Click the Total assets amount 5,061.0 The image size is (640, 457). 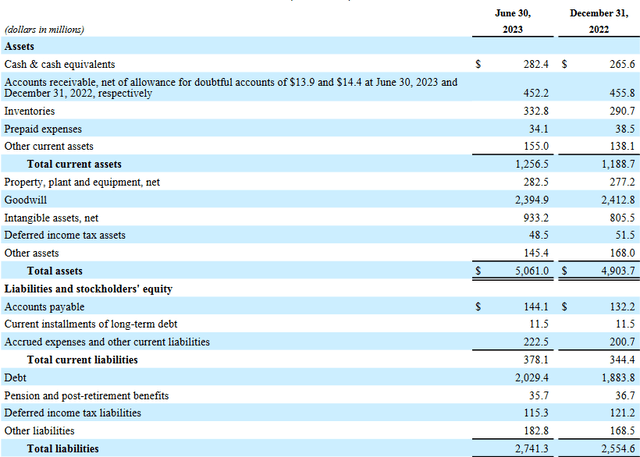click(x=532, y=271)
